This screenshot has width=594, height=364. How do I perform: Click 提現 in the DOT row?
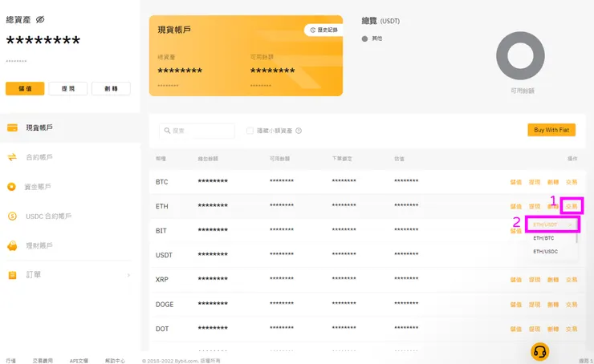[x=535, y=329]
